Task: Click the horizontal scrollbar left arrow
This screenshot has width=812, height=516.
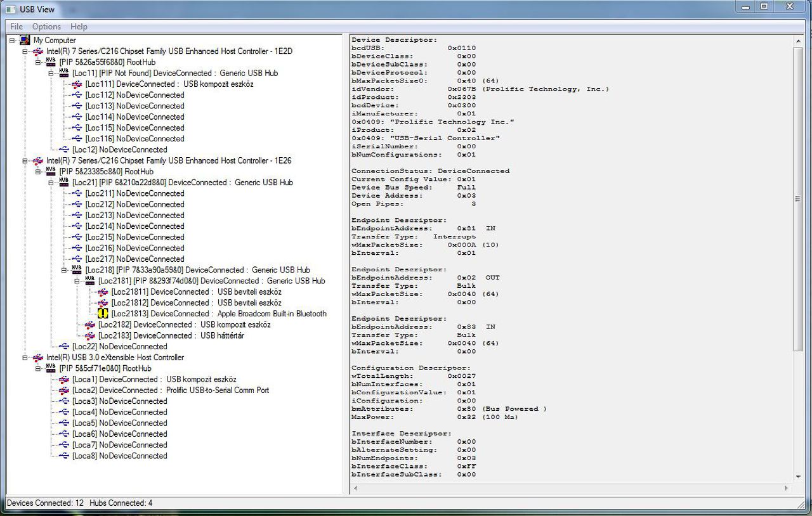Action: point(356,488)
